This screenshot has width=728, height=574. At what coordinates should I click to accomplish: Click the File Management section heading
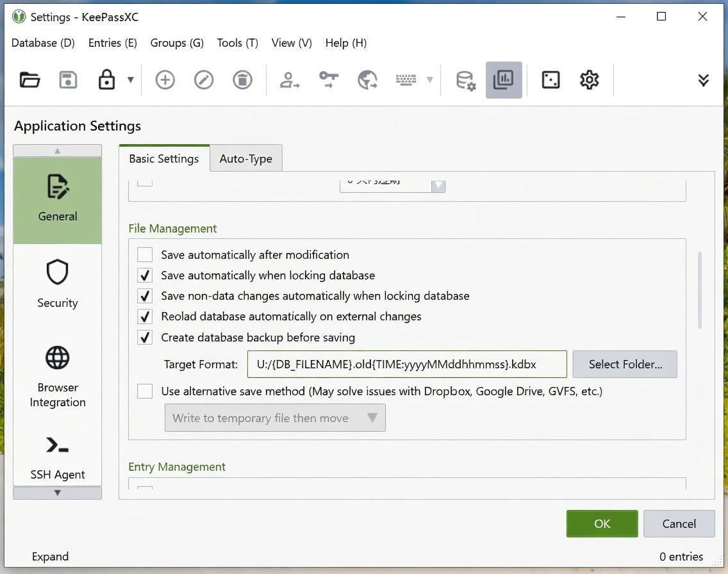[x=173, y=228]
